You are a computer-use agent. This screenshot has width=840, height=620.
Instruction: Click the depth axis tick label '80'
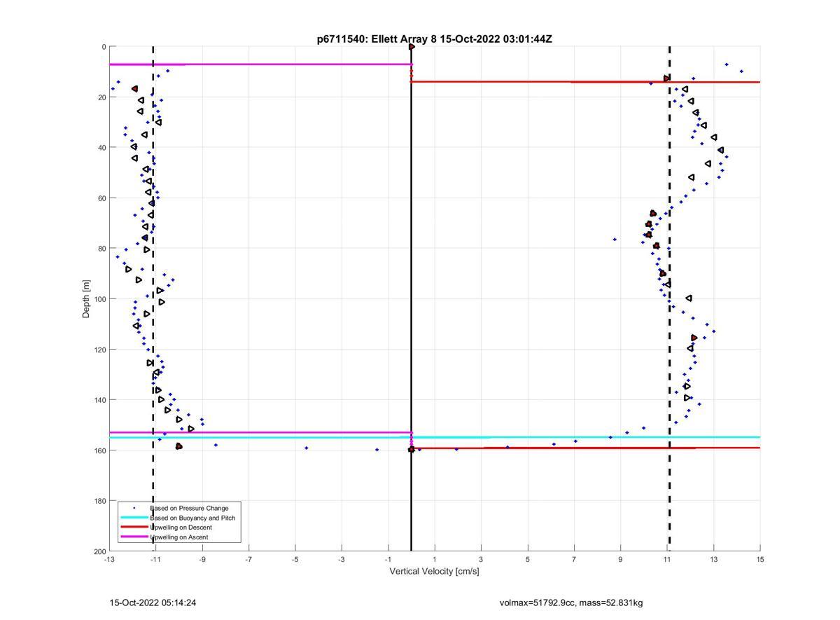[101, 249]
